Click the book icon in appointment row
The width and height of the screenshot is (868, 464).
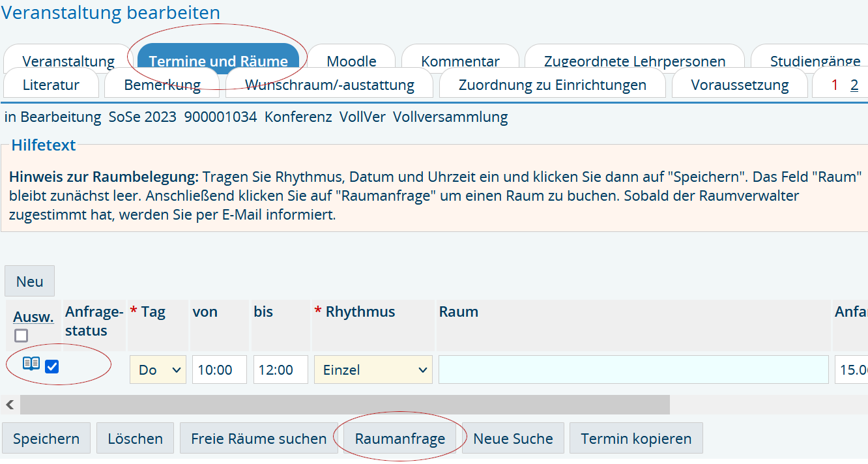click(x=31, y=364)
